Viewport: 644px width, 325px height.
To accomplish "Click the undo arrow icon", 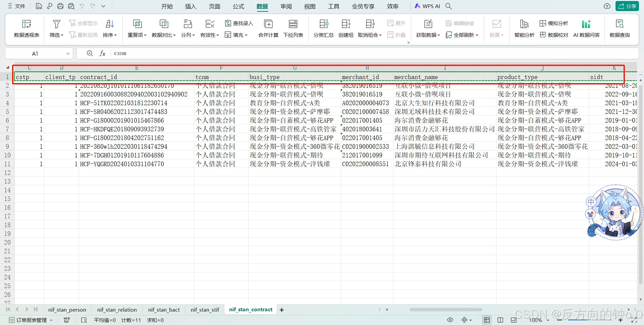I will coord(82,6).
